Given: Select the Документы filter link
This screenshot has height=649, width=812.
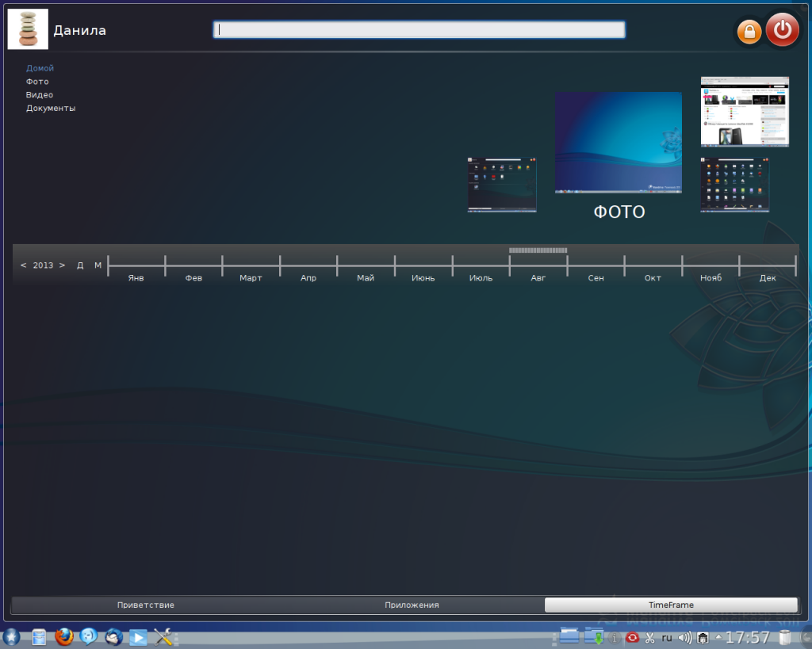Looking at the screenshot, I should pos(51,109).
